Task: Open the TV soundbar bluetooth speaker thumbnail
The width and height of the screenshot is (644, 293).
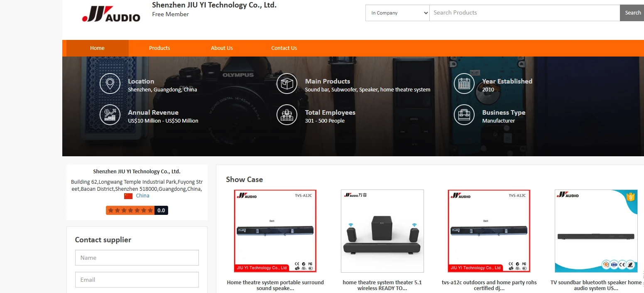Action: coord(596,231)
